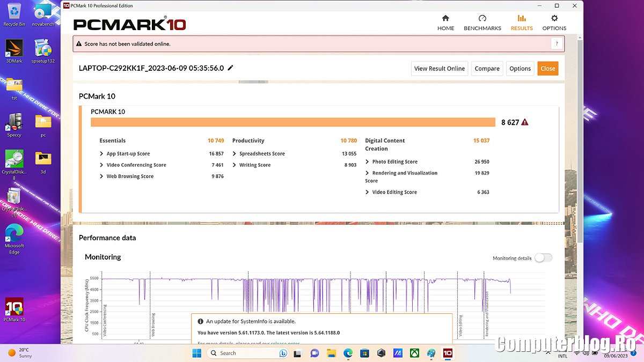Click the help question mark in validation banner

[x=557, y=44]
